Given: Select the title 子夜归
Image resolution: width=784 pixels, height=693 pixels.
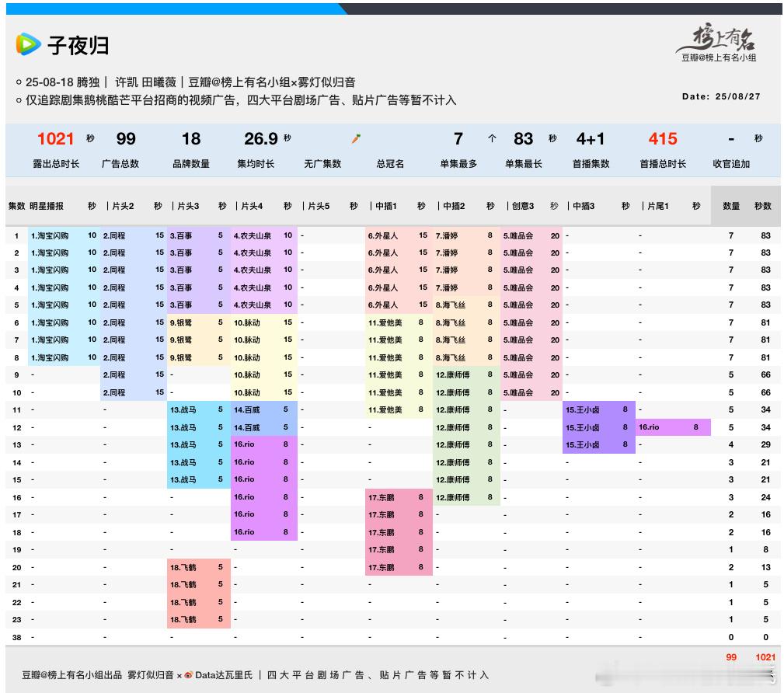Looking at the screenshot, I should (78, 45).
